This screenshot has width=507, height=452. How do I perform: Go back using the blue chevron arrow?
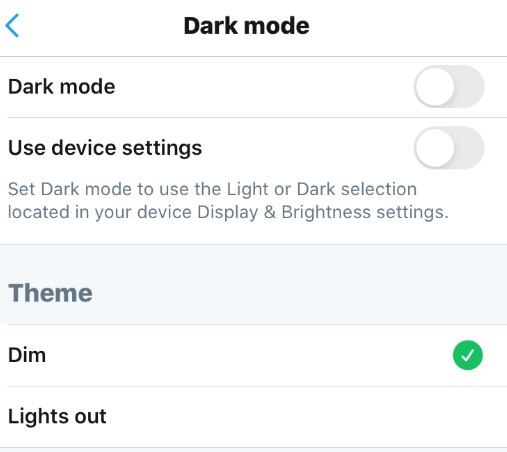coord(12,25)
